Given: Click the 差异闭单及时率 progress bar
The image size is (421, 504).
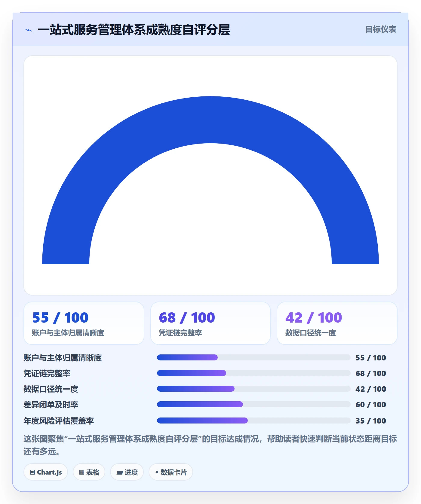Looking at the screenshot, I should (254, 404).
